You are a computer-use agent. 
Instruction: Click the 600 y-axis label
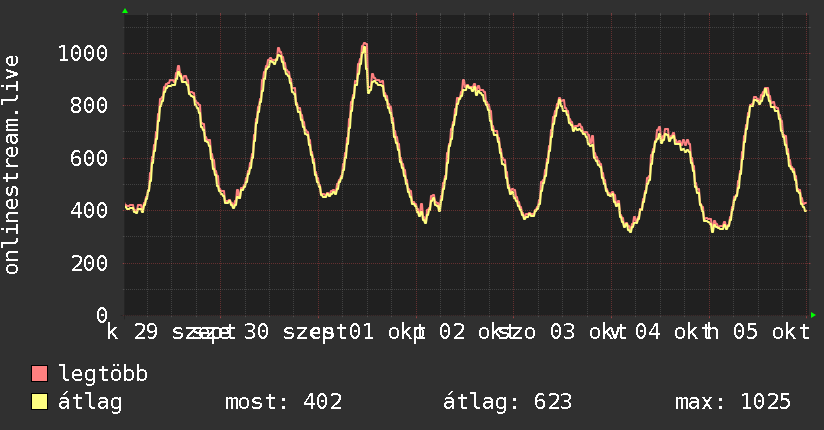pyautogui.click(x=89, y=158)
